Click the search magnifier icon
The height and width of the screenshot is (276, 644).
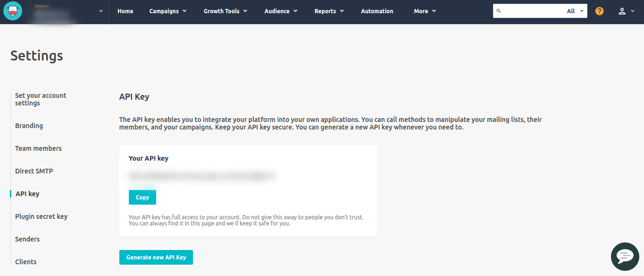pyautogui.click(x=499, y=11)
